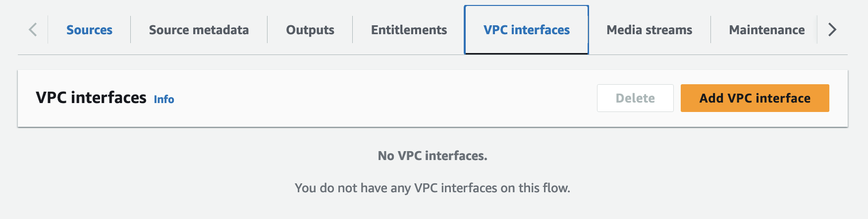View help info for VPC interfaces

pos(164,99)
